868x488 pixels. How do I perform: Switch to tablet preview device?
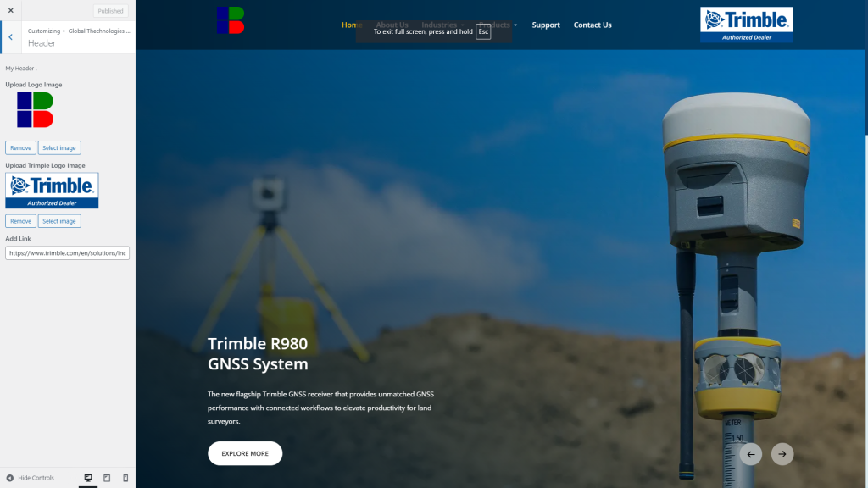pyautogui.click(x=107, y=478)
